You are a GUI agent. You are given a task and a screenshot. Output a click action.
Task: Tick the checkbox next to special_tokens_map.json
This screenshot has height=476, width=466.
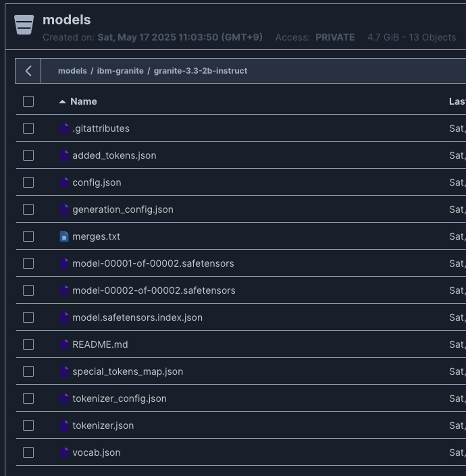click(28, 371)
